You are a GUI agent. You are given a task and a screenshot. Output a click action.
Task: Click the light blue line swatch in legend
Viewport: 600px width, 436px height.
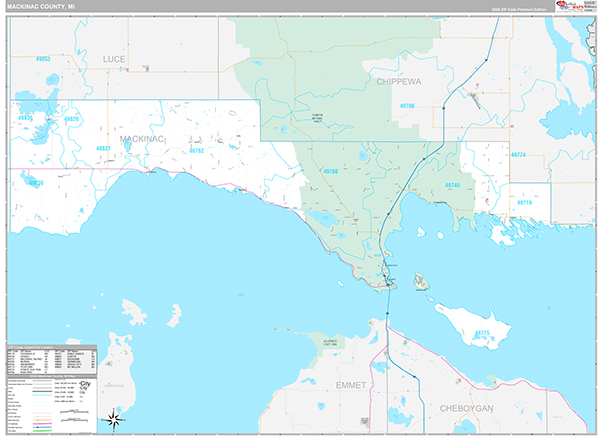pyautogui.click(x=42, y=395)
